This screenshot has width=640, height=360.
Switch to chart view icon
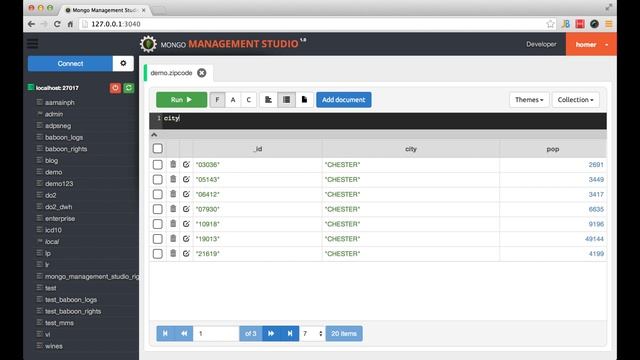[x=268, y=100]
